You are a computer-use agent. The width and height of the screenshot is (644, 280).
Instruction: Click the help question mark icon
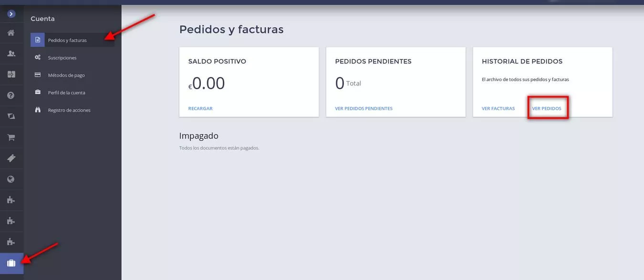pyautogui.click(x=11, y=95)
